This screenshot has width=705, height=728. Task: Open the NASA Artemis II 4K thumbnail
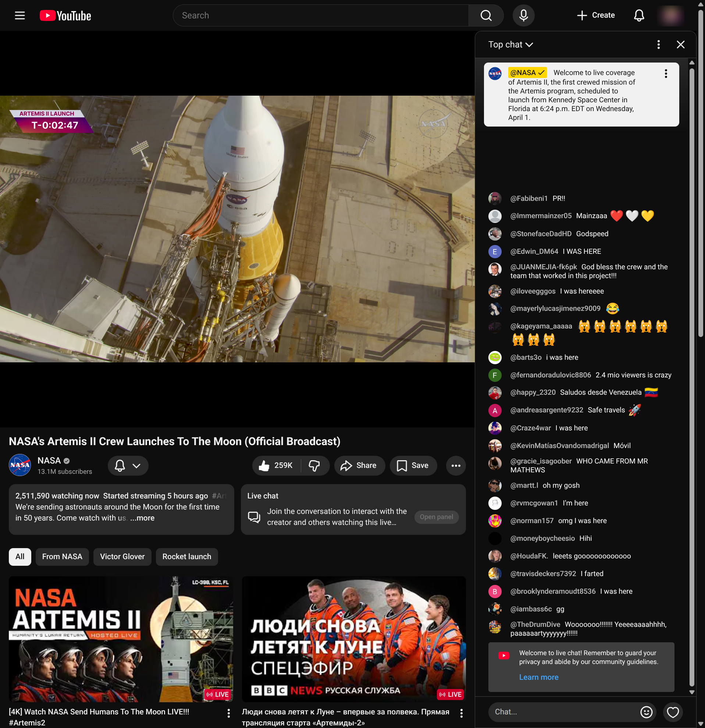pyautogui.click(x=121, y=639)
